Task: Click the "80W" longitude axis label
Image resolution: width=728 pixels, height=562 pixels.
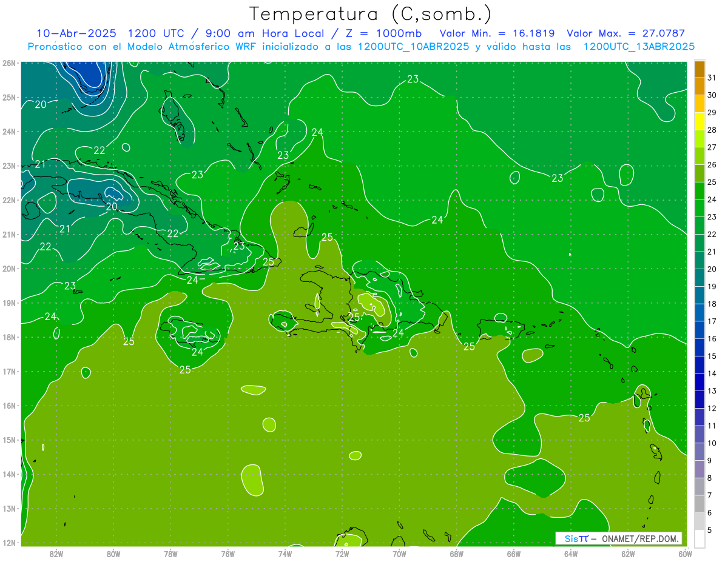Action: pyautogui.click(x=113, y=554)
